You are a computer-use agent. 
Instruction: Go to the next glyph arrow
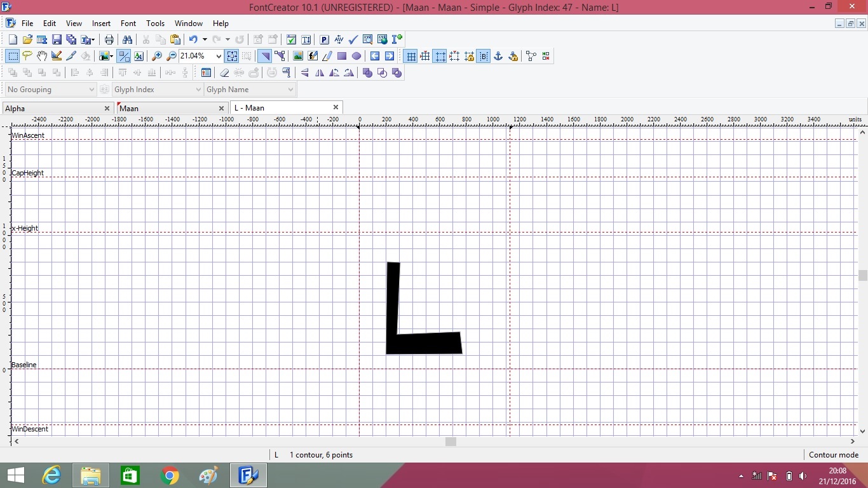coord(390,56)
